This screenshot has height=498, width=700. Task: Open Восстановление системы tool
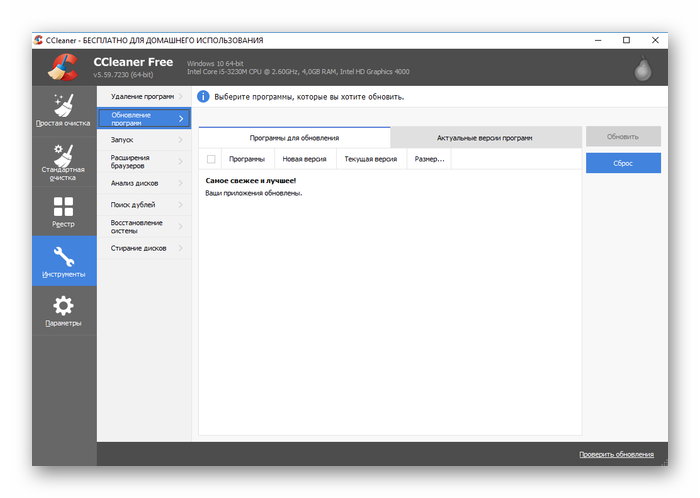(x=144, y=227)
